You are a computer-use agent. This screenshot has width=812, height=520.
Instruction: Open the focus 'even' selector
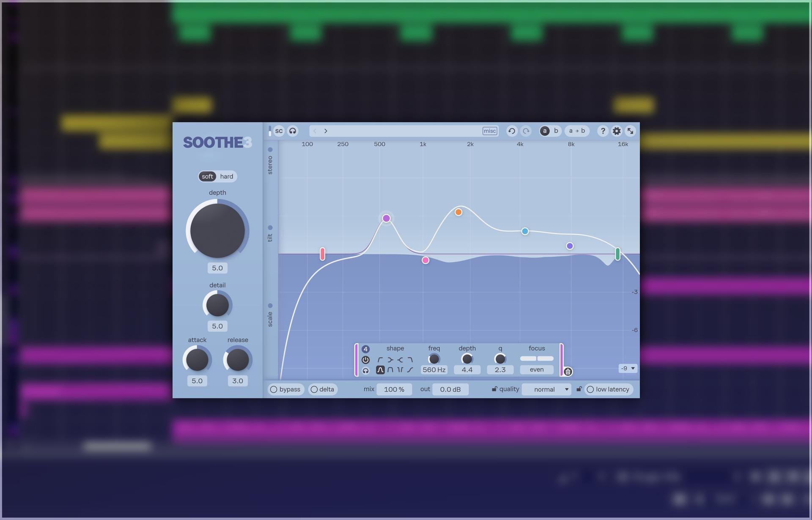coord(537,370)
